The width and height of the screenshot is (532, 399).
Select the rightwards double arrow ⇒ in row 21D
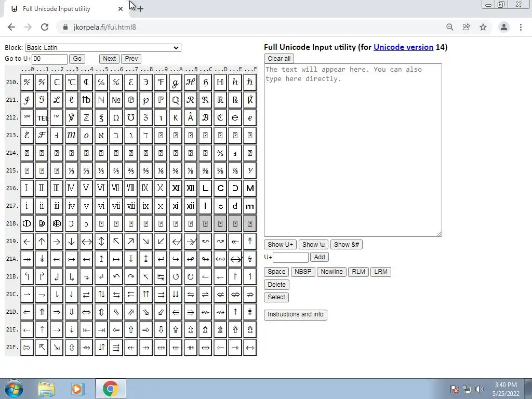point(57,312)
